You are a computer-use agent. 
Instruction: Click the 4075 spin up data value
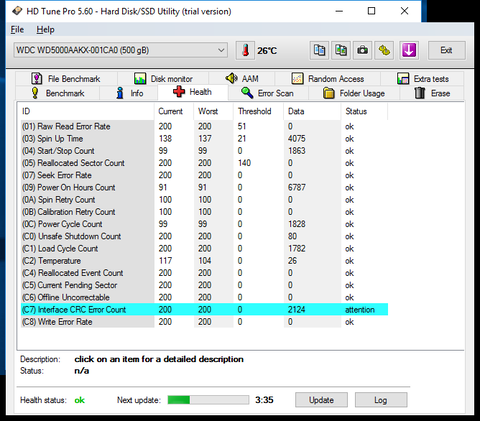(x=297, y=139)
